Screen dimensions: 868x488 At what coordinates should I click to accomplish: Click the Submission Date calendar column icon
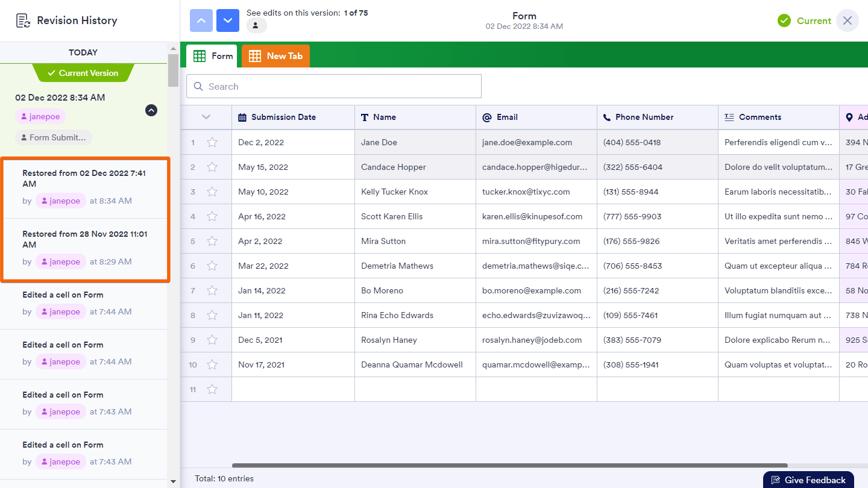[x=242, y=117]
